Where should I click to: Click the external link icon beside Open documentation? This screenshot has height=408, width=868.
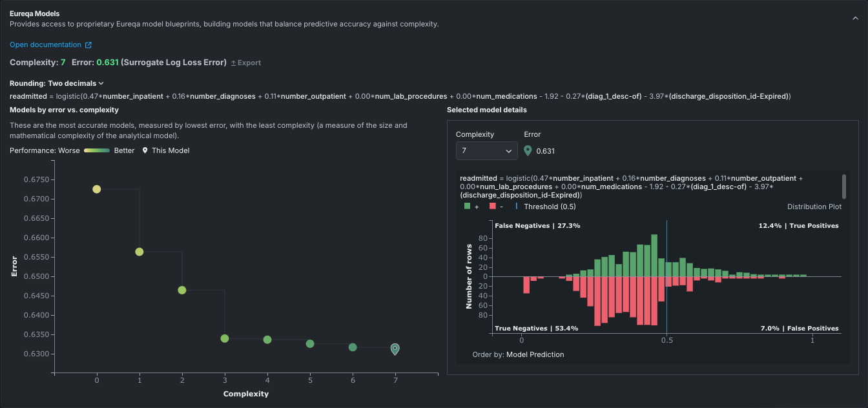tap(88, 45)
